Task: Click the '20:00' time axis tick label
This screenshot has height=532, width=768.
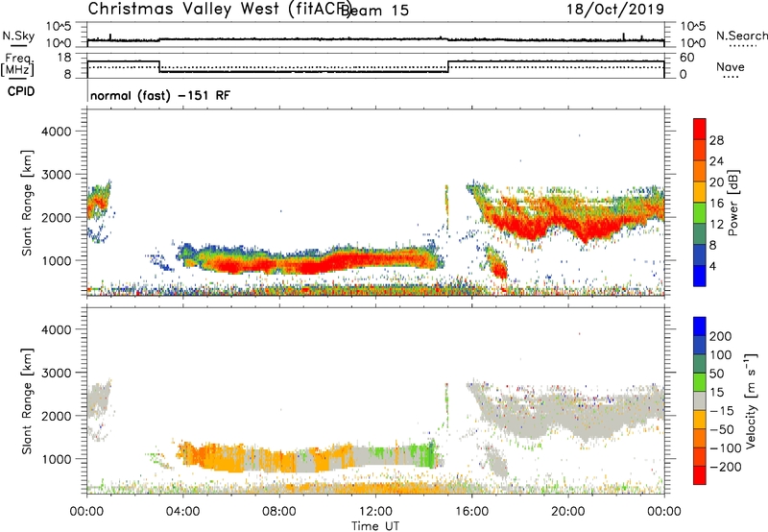Action: tap(568, 512)
